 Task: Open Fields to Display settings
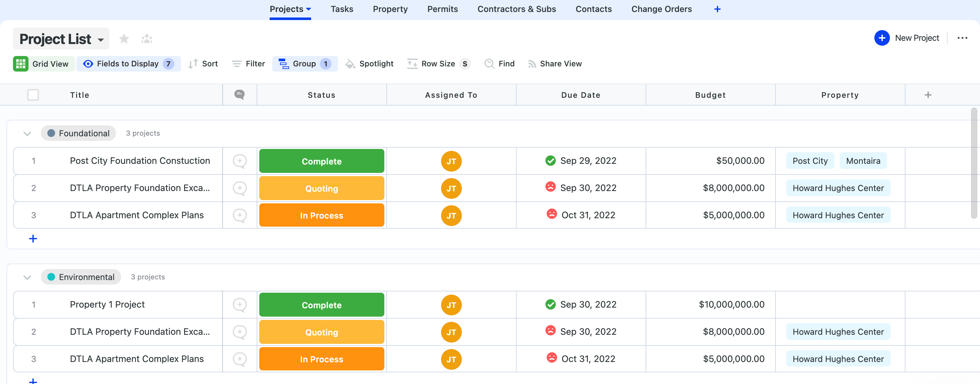128,63
